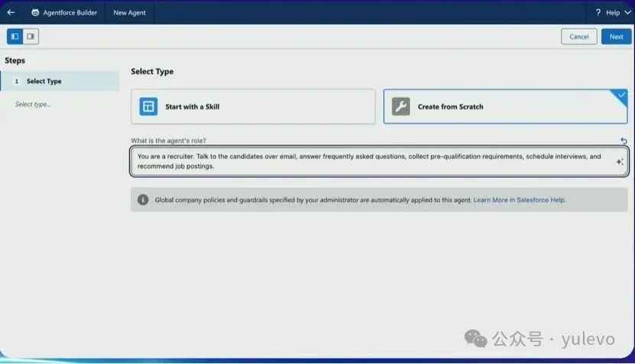Image resolution: width=635 pixels, height=364 pixels.
Task: Click the back arrow icon
Action: pos(11,12)
